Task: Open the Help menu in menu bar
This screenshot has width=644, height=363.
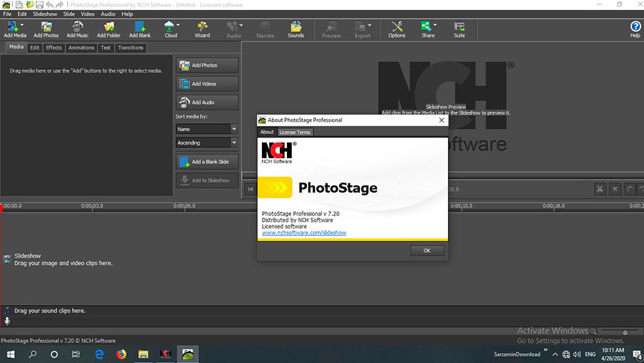Action: pos(127,14)
